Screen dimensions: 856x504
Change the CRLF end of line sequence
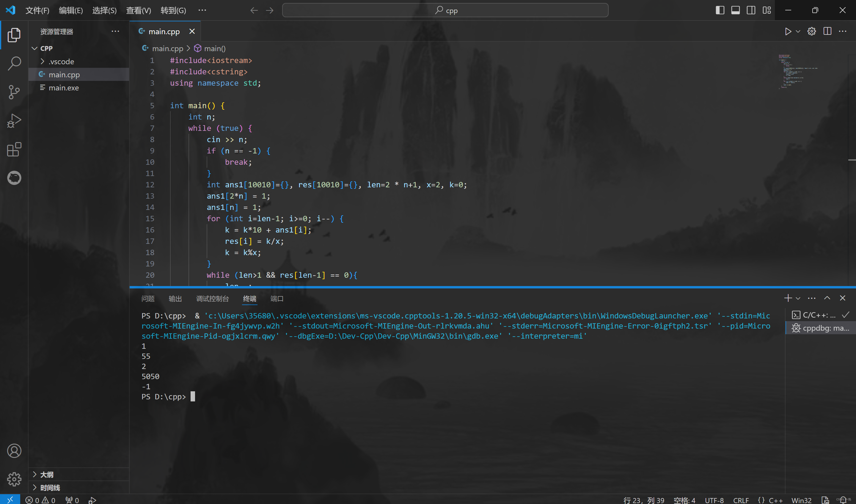tap(741, 500)
